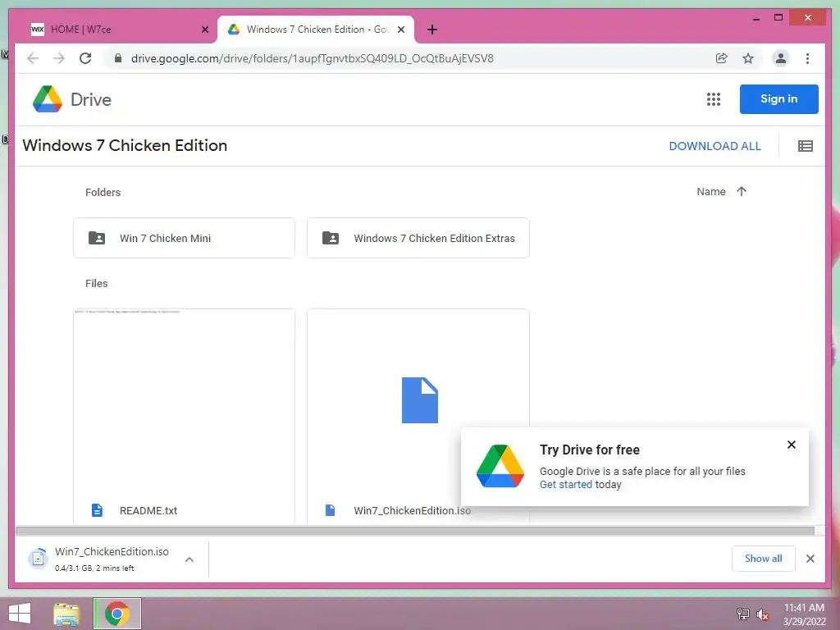Screen dimensions: 840x630
Task: Click the taskbar clock showing 11:41 AM
Action: tap(804, 614)
